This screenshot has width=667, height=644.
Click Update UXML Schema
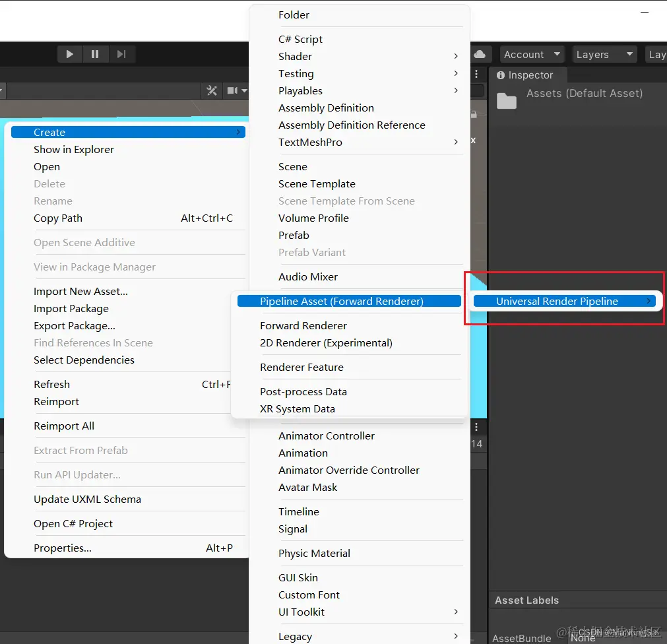point(128,499)
